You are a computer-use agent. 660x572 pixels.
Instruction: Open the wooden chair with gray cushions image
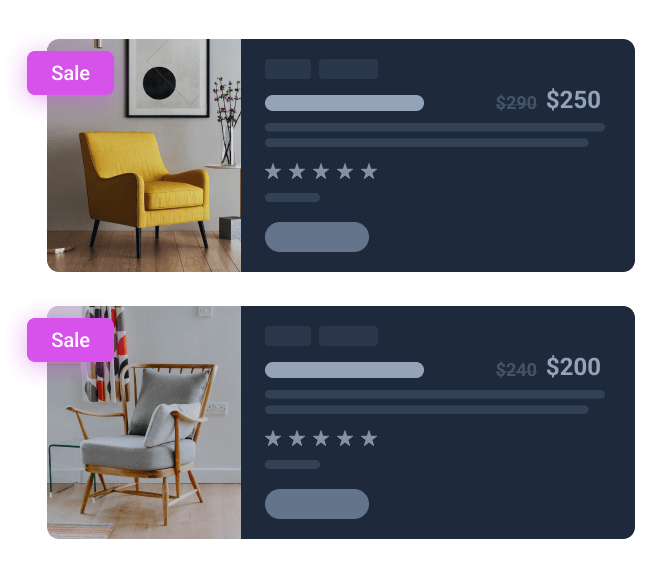point(144,423)
